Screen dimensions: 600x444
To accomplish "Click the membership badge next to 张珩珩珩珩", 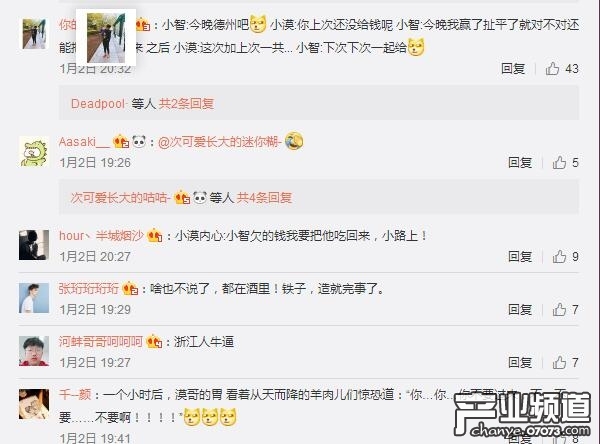I will [x=130, y=289].
